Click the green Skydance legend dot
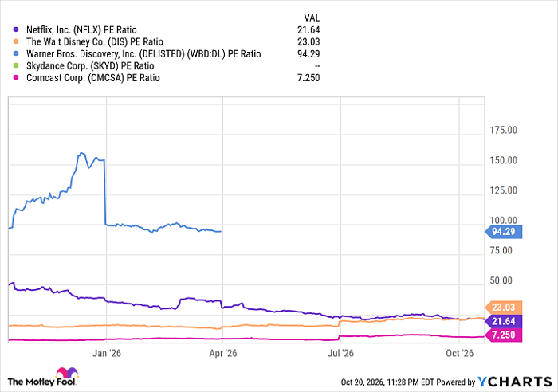Screen dimensions: 558x392 click(16, 65)
